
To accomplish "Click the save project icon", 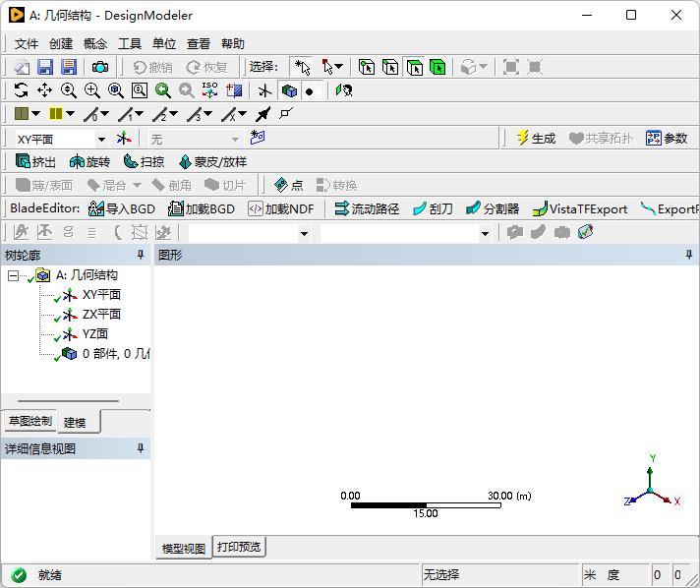I will tap(45, 67).
